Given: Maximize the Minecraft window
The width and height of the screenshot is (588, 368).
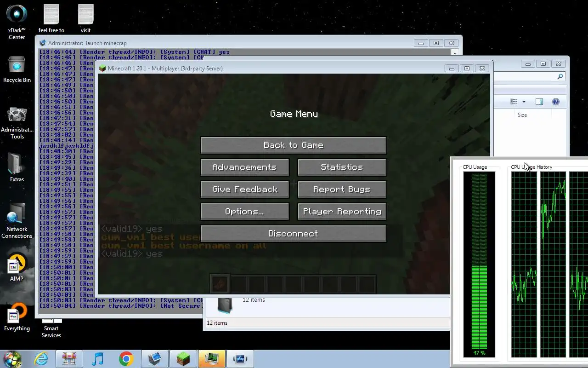Looking at the screenshot, I should (x=467, y=69).
